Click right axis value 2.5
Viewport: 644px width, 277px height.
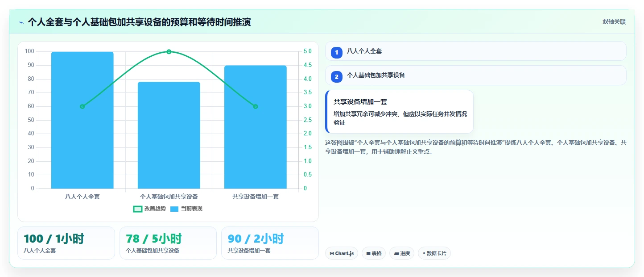pos(308,120)
